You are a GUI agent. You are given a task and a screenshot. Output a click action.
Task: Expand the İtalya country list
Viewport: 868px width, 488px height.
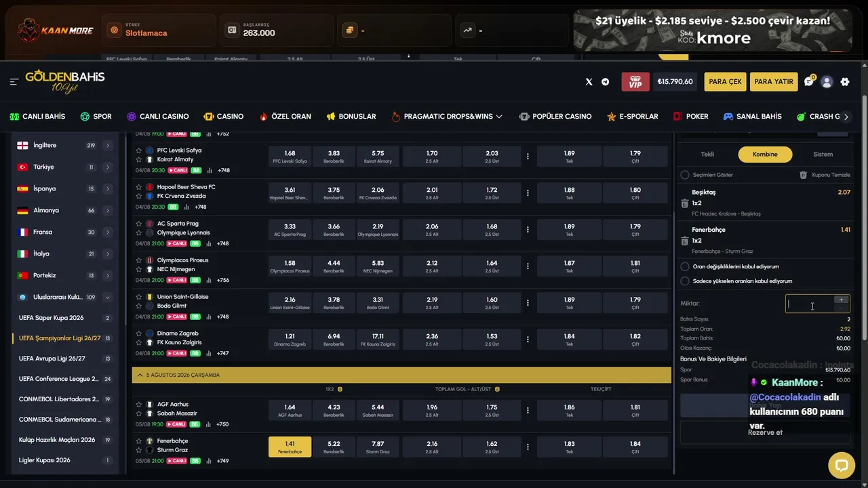click(x=107, y=253)
